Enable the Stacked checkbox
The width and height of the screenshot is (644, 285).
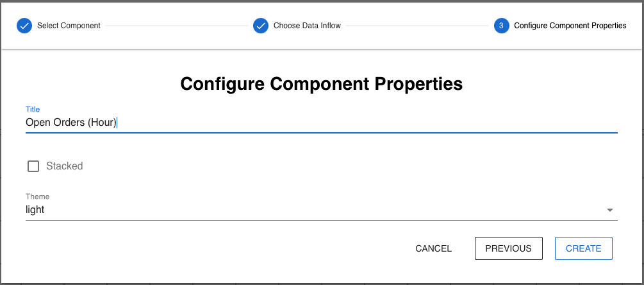(x=33, y=166)
